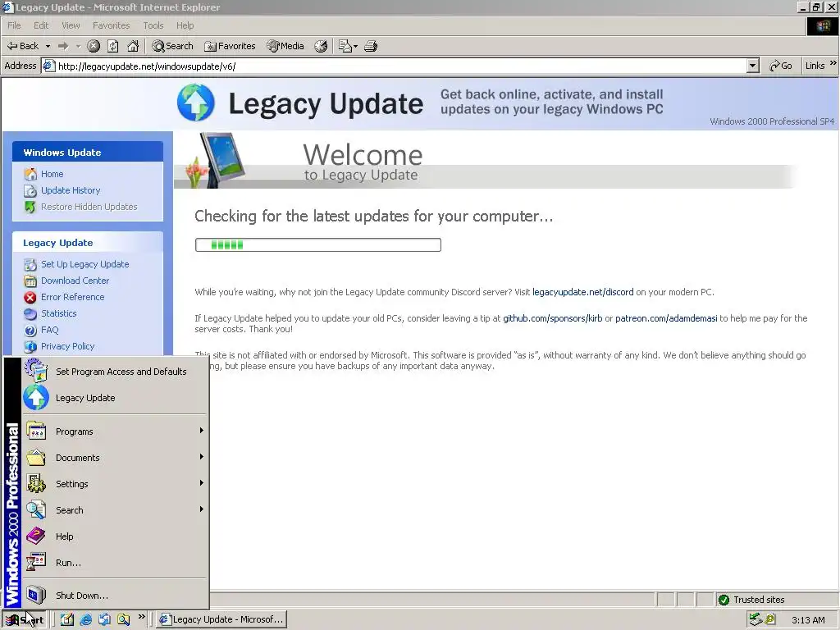Open Set Up Legacy Update link
The height and width of the screenshot is (630, 840).
pyautogui.click(x=85, y=264)
